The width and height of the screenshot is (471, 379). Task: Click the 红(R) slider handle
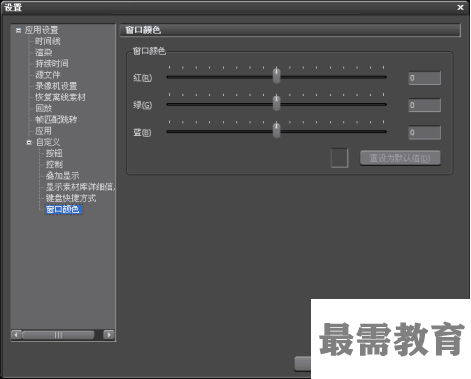(x=276, y=75)
